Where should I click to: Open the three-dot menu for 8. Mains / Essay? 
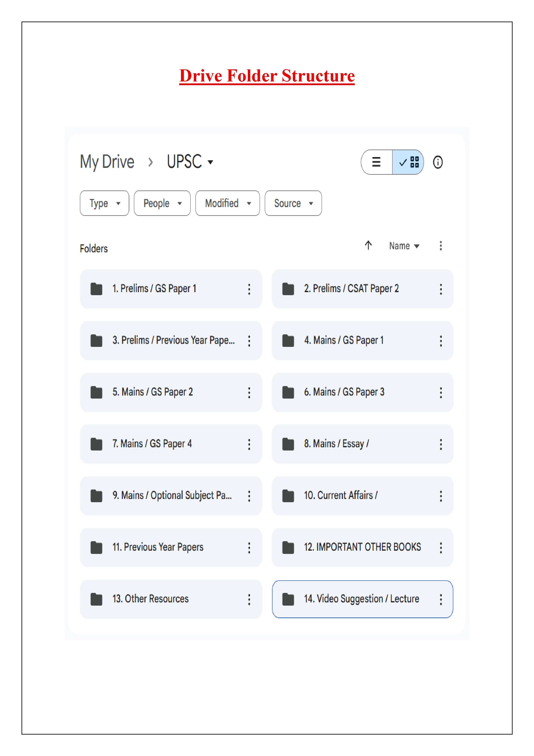pos(441,444)
